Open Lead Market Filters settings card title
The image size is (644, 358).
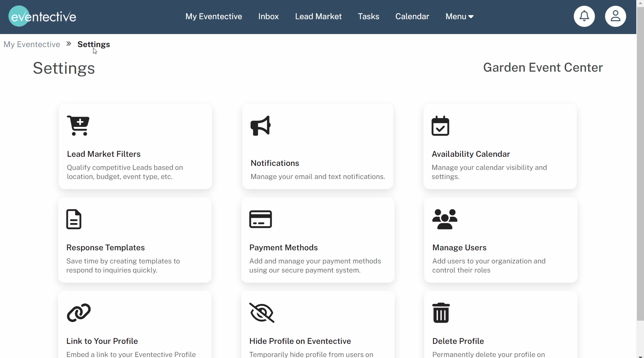[104, 154]
